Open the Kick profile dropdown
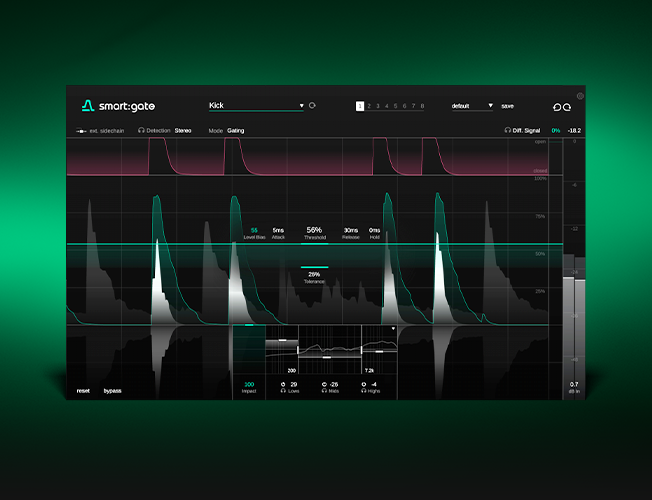The height and width of the screenshot is (500, 652). pos(256,106)
